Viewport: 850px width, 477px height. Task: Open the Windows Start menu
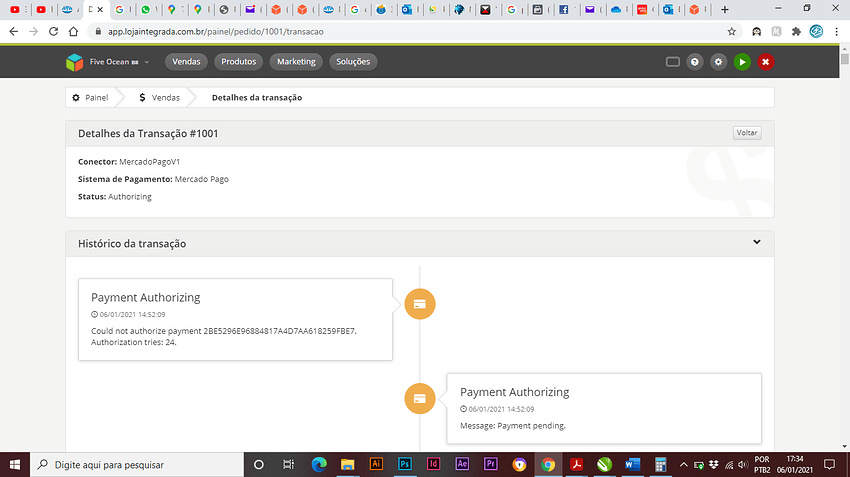point(15,465)
